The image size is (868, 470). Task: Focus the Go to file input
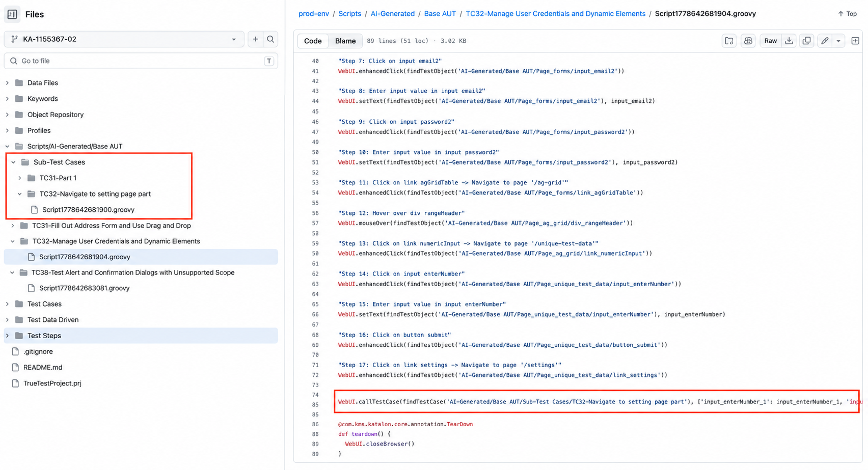(x=141, y=61)
